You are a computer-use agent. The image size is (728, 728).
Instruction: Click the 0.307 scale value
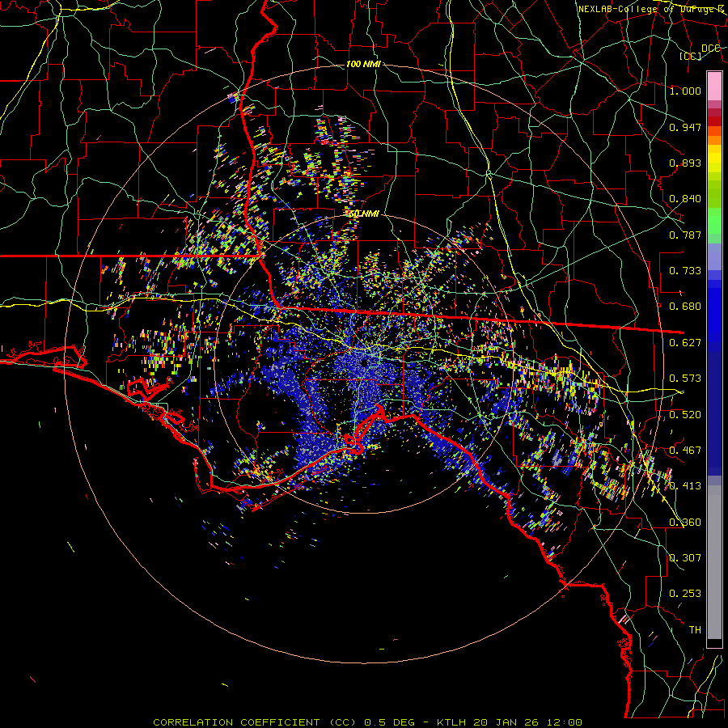tap(685, 558)
